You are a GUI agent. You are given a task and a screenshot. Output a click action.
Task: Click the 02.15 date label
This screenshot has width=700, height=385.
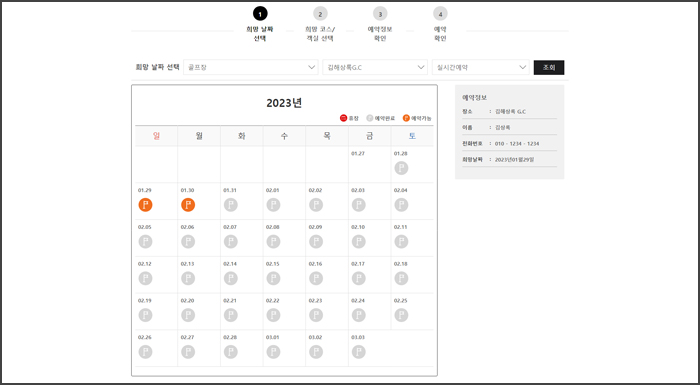tap(272, 264)
